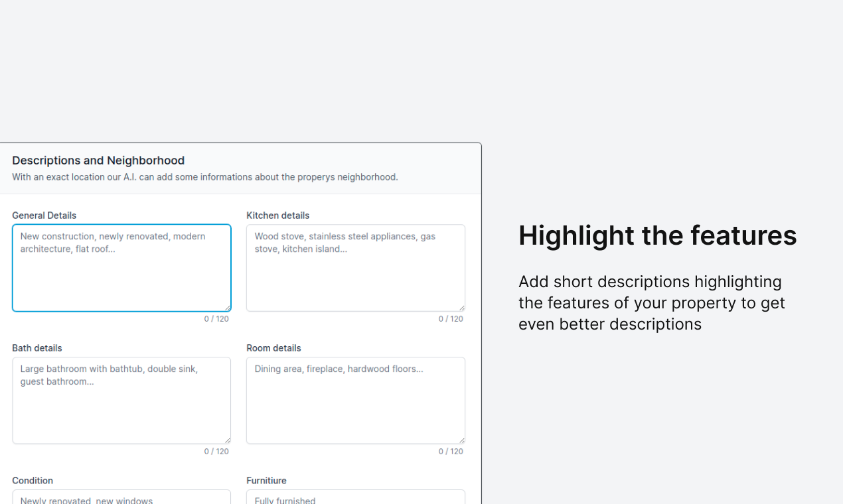Click the Room details label
843x504 pixels.
click(273, 348)
